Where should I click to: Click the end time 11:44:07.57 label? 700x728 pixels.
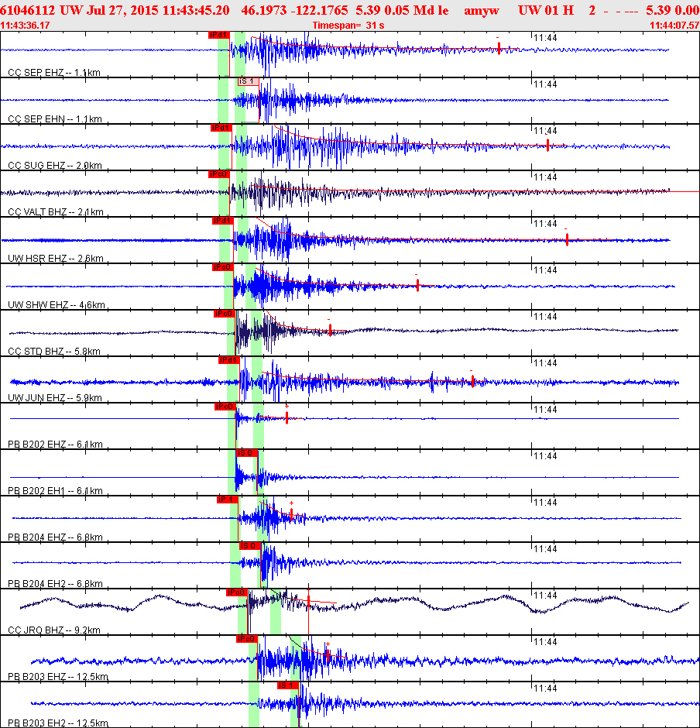[x=674, y=26]
